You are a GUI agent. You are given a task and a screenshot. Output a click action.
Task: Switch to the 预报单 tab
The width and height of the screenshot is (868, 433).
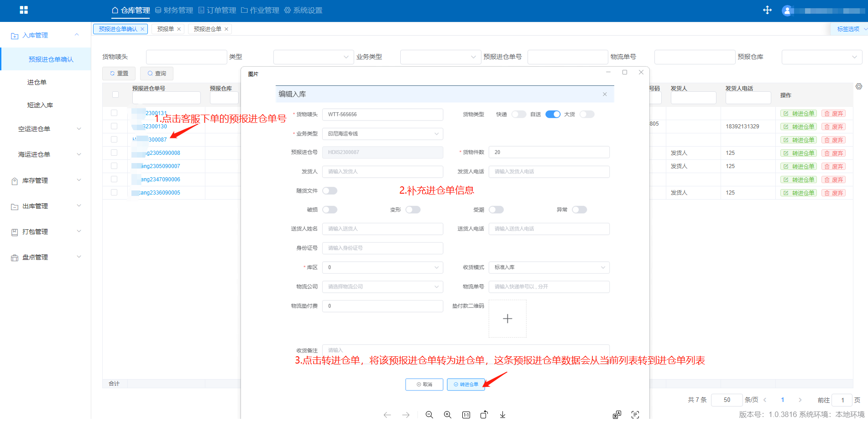click(165, 29)
